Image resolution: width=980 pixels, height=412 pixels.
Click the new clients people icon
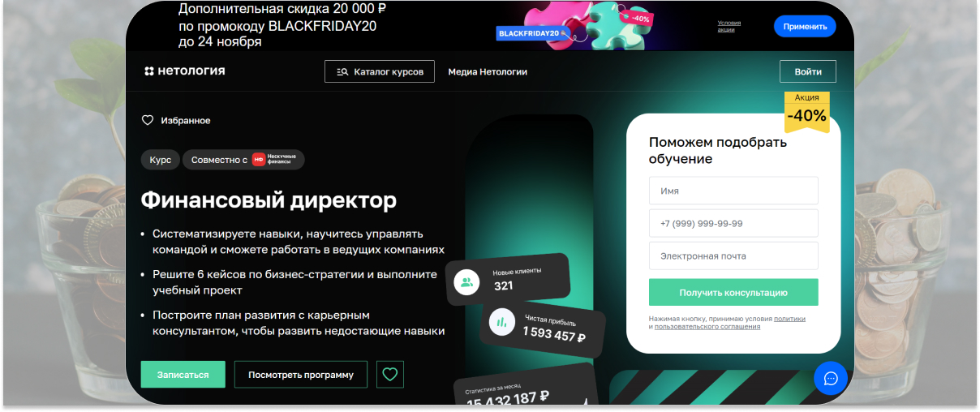click(x=466, y=283)
